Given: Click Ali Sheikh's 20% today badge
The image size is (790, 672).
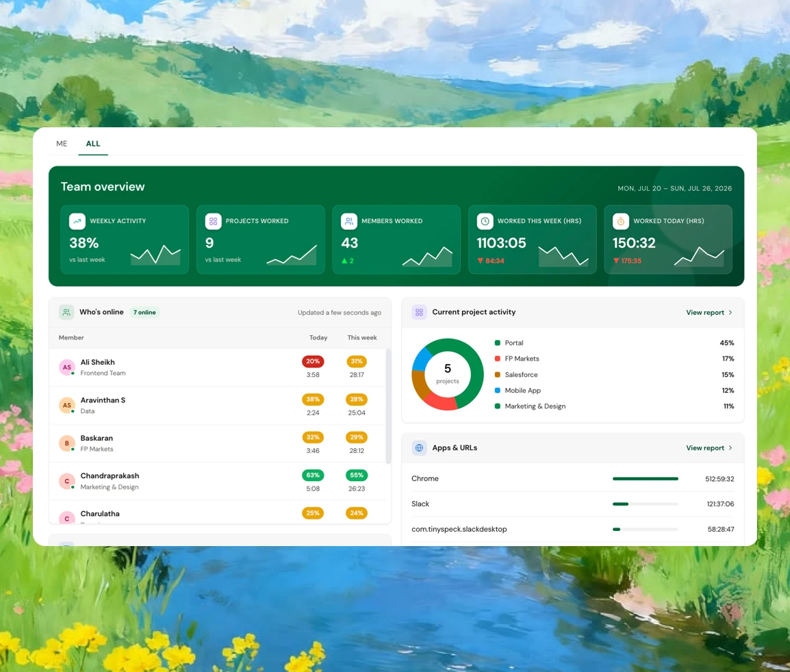Looking at the screenshot, I should pos(313,361).
